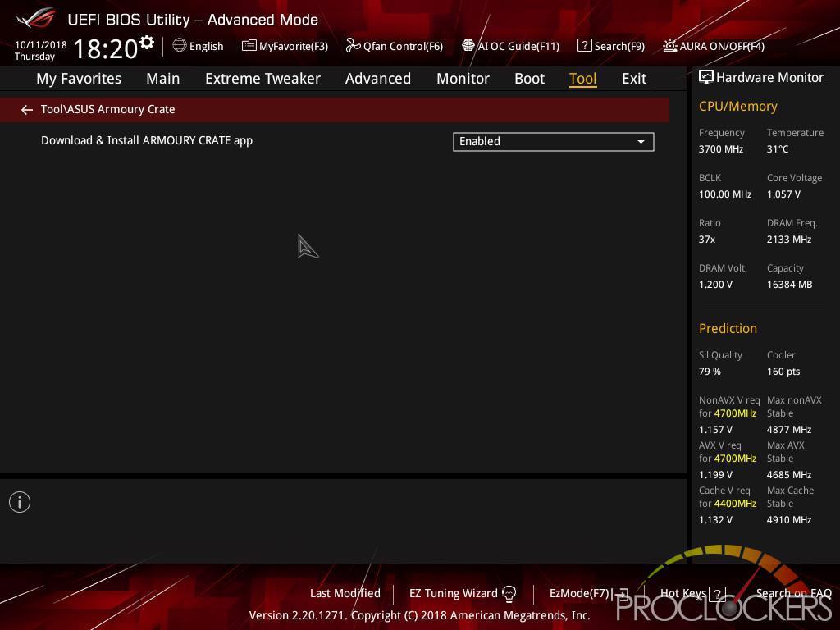The image size is (840, 630).
Task: Click the 37x ratio value
Action: tap(706, 239)
